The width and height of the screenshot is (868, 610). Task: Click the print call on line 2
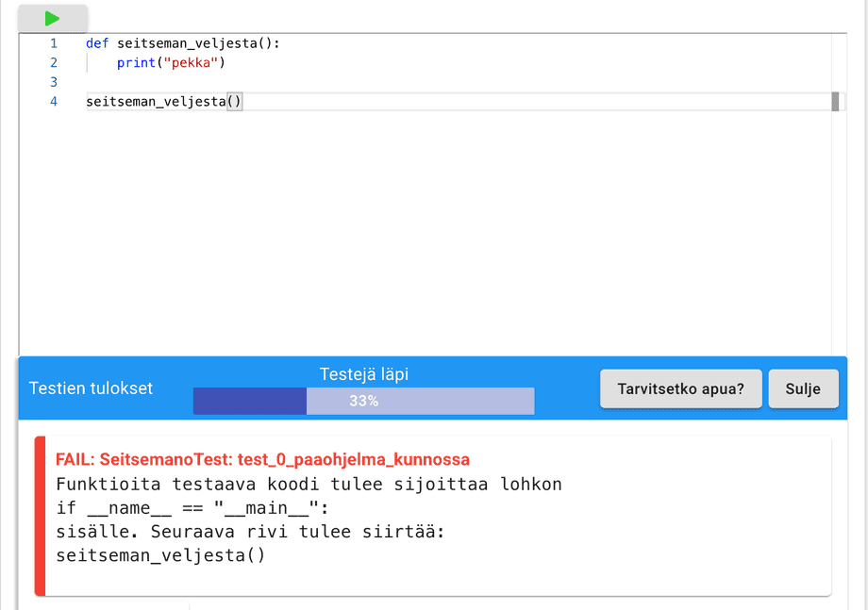tap(136, 63)
